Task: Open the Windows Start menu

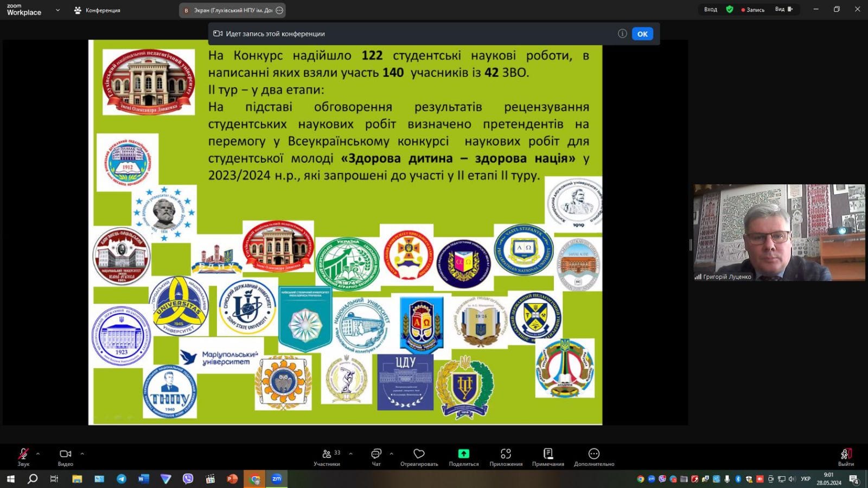Action: pos(10,479)
